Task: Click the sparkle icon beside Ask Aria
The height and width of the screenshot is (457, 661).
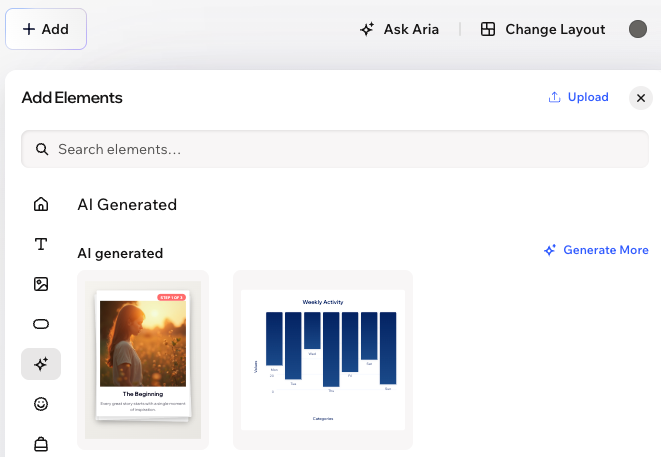Action: click(x=367, y=29)
